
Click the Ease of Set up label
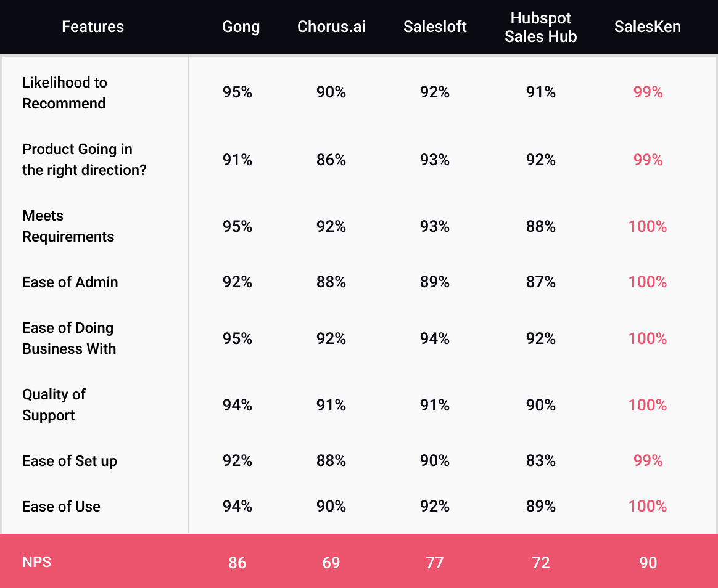pos(70,461)
